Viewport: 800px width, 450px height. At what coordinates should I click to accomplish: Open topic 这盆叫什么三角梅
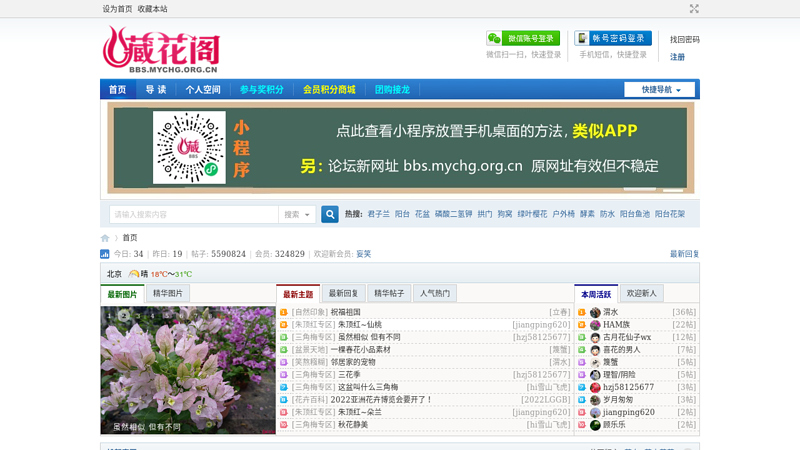pos(368,387)
